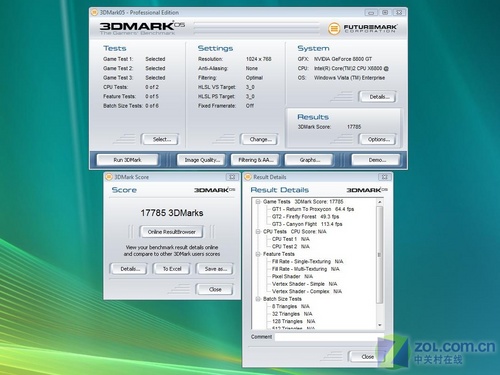Select Vertex Shader - Complex row
Viewport: 500px width, 375px height.
(x=307, y=291)
